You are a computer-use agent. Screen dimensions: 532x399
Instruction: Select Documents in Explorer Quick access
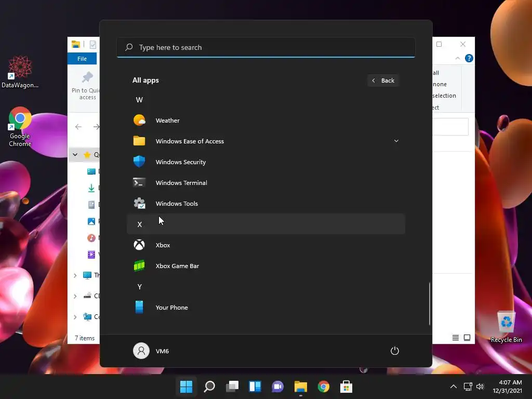point(91,205)
